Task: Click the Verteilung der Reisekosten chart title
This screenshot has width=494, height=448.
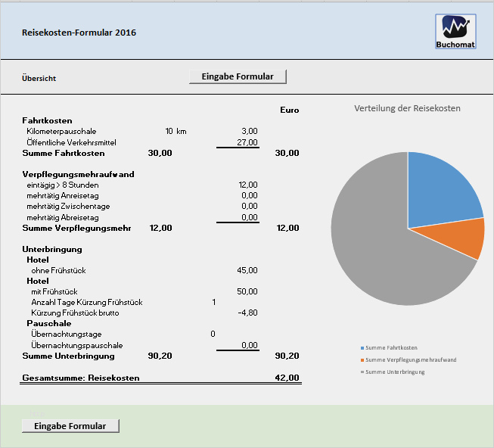Action: click(x=407, y=108)
